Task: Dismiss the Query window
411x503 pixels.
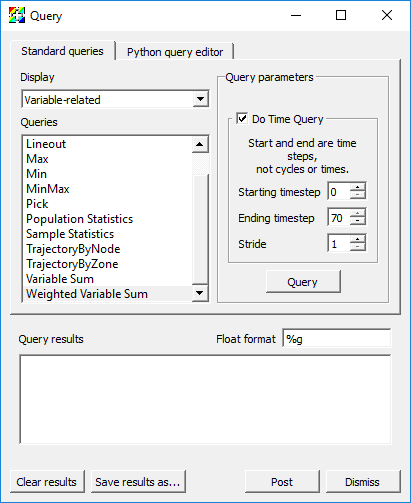Action: tap(363, 482)
